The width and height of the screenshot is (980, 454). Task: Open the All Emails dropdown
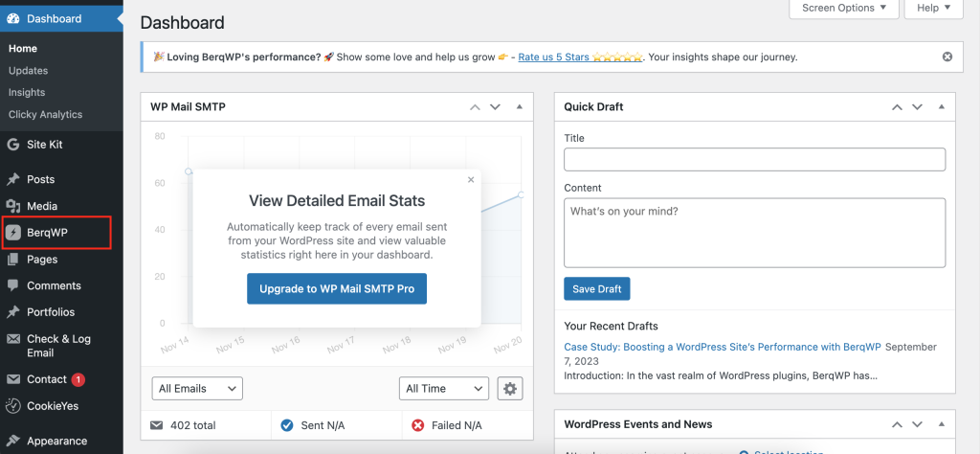[x=197, y=388]
